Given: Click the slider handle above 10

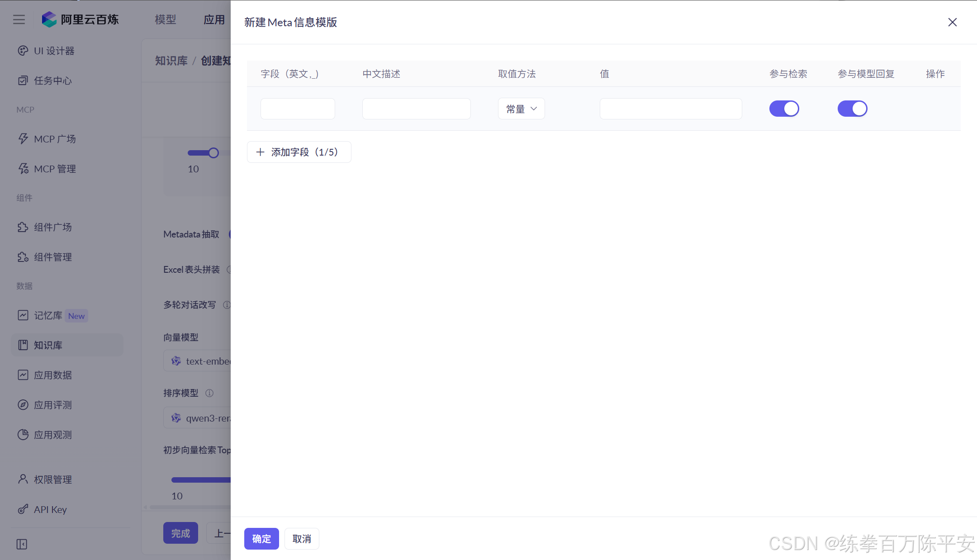Looking at the screenshot, I should tap(213, 153).
